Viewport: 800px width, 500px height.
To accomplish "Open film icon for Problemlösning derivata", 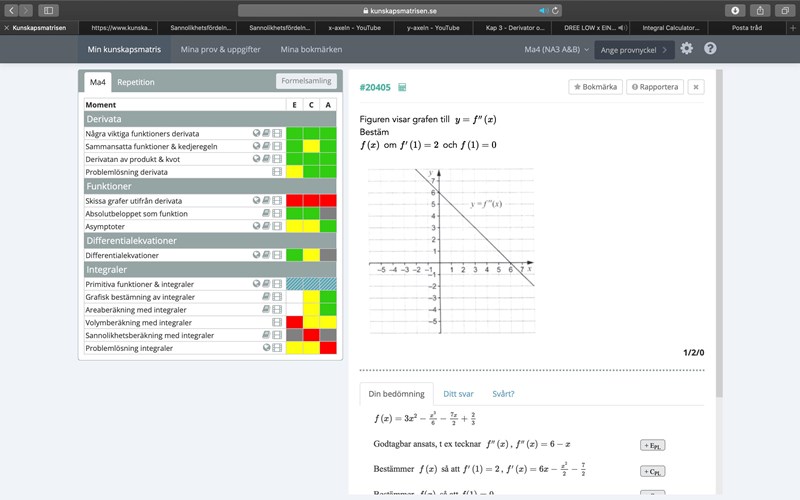I will click(x=277, y=172).
